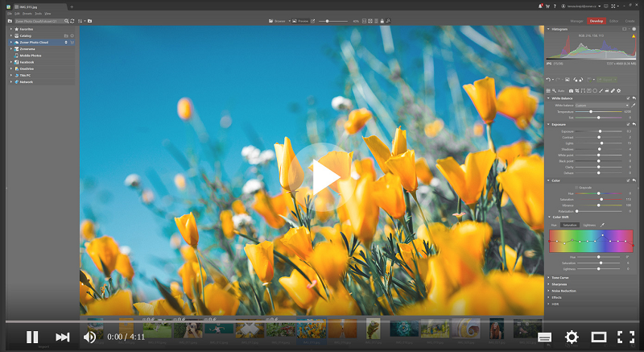
Task: Toggle the White Balance section checkbox
Action: 629,98
